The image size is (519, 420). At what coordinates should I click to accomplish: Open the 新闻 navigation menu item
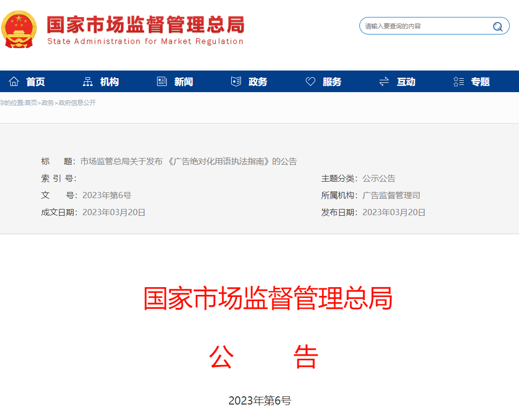(x=184, y=82)
